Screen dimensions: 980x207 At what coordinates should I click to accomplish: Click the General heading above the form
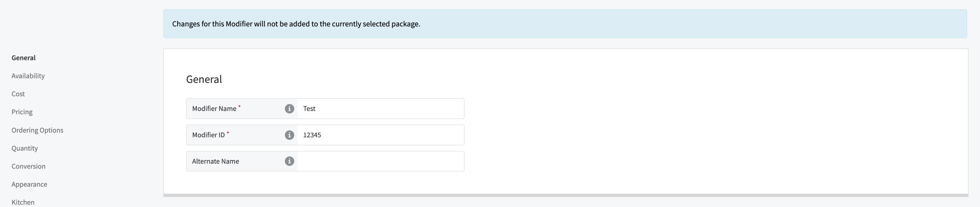tap(204, 79)
